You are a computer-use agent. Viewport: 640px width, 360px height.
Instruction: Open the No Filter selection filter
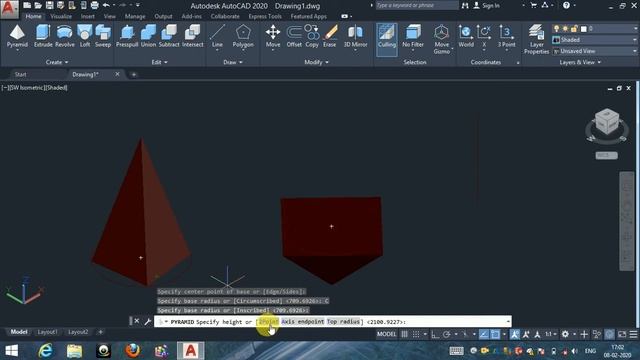pos(413,36)
